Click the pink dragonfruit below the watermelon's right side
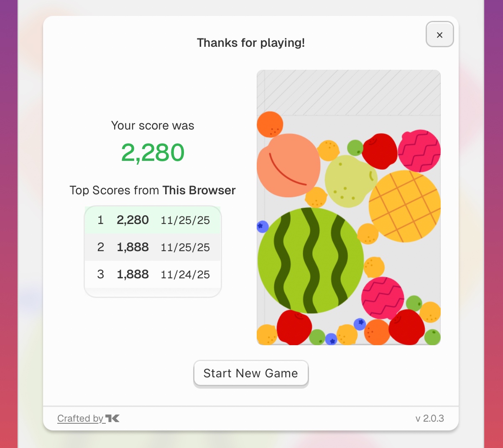The height and width of the screenshot is (448, 503). [x=382, y=298]
